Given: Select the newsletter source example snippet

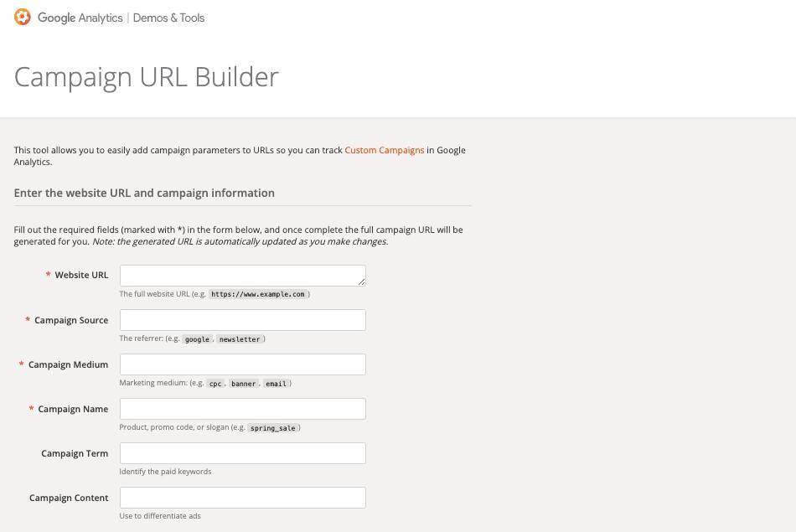Looking at the screenshot, I should click(240, 338).
